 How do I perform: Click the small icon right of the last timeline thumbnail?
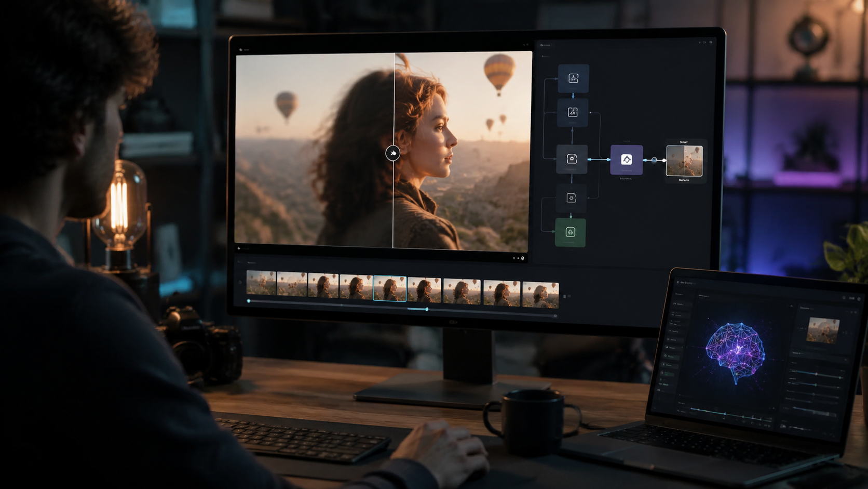point(564,296)
